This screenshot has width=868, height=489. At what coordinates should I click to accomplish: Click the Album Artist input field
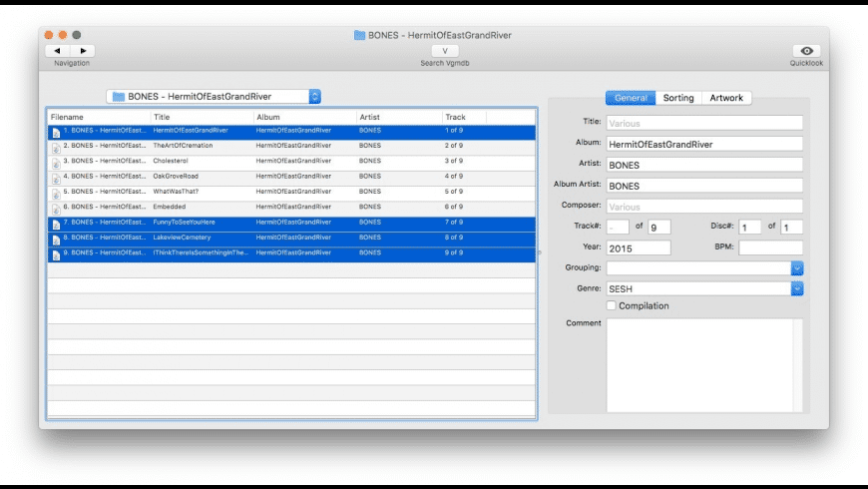pos(704,186)
